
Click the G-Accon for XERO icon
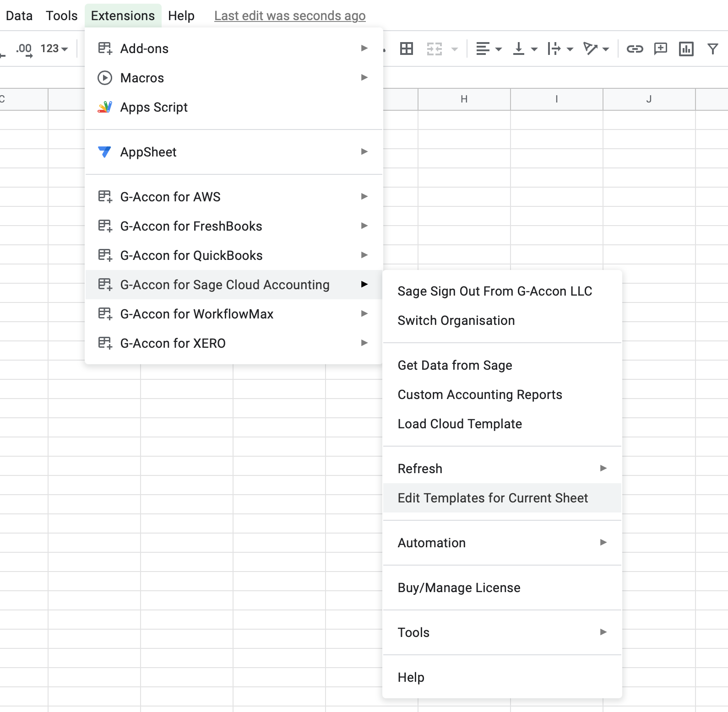click(x=105, y=343)
